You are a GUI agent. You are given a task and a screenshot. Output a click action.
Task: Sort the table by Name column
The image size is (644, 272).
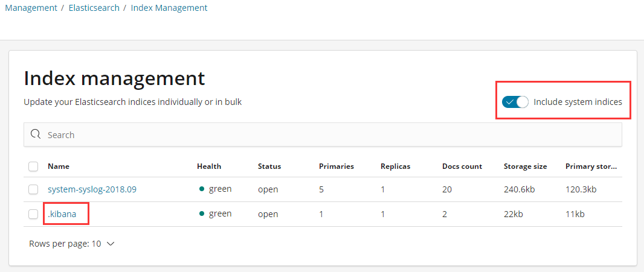pos(59,166)
